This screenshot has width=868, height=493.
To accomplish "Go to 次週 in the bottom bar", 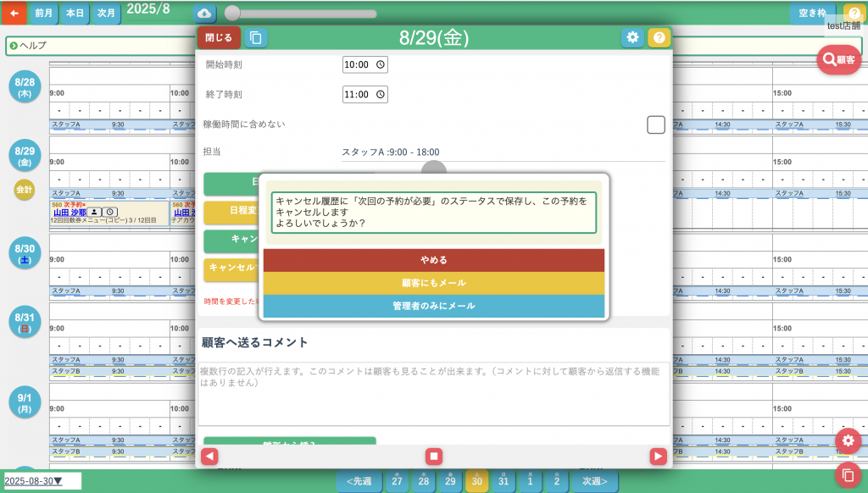I will (x=595, y=481).
